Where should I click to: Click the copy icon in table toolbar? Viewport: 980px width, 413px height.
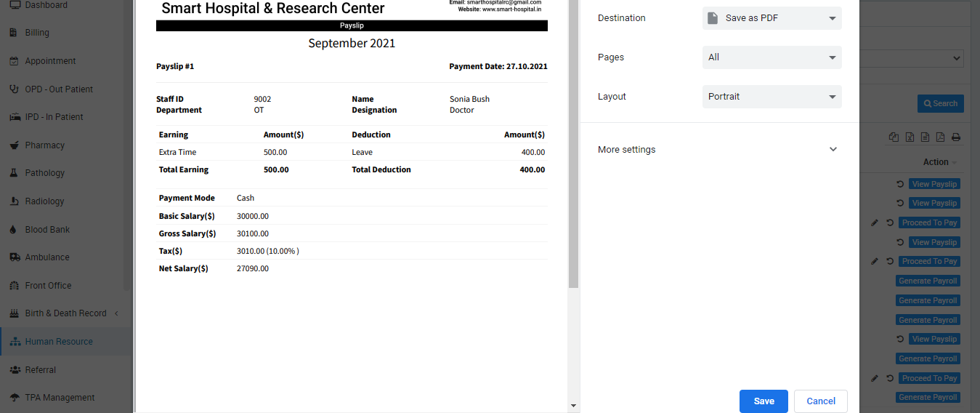coord(894,137)
